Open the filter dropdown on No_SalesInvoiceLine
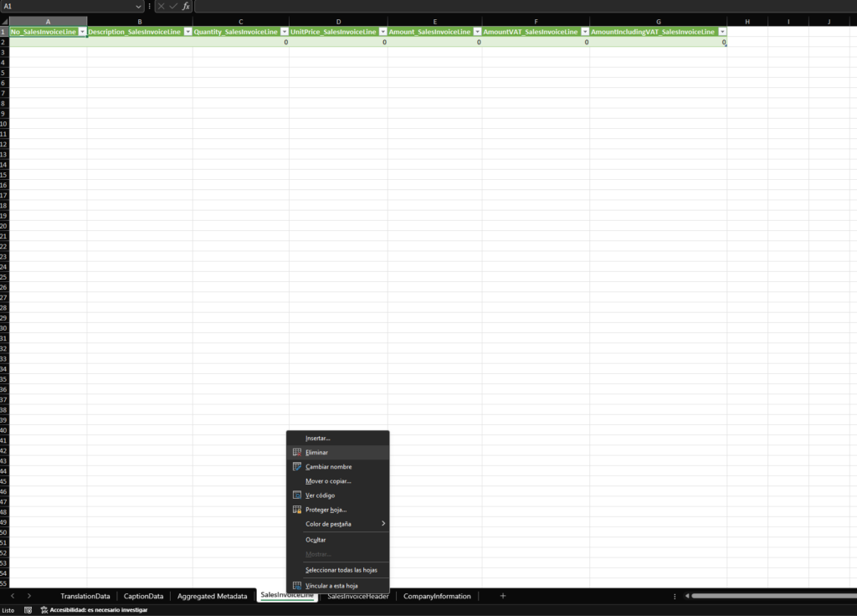This screenshot has height=616, width=857. [x=84, y=31]
